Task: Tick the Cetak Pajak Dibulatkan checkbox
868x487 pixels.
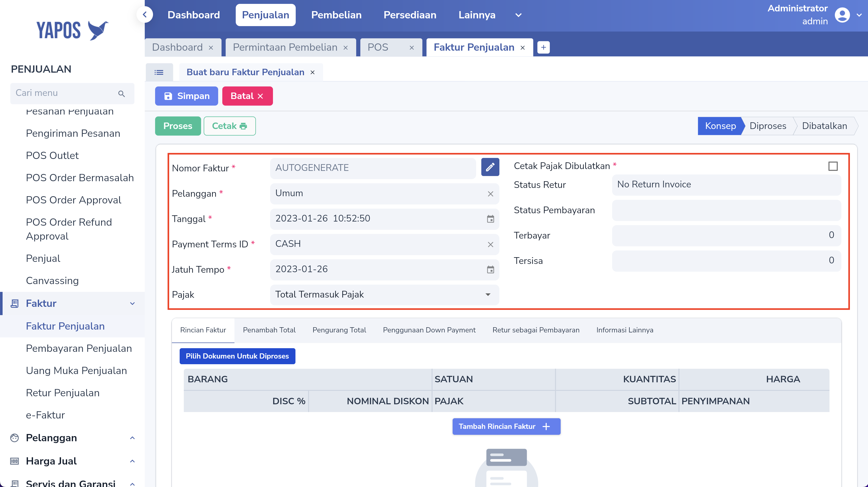Action: pos(833,166)
